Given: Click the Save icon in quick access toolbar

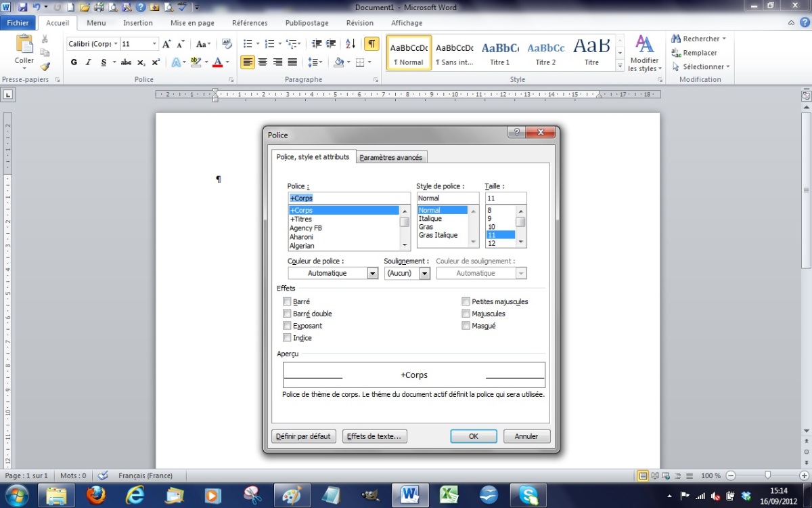Looking at the screenshot, I should [x=23, y=7].
